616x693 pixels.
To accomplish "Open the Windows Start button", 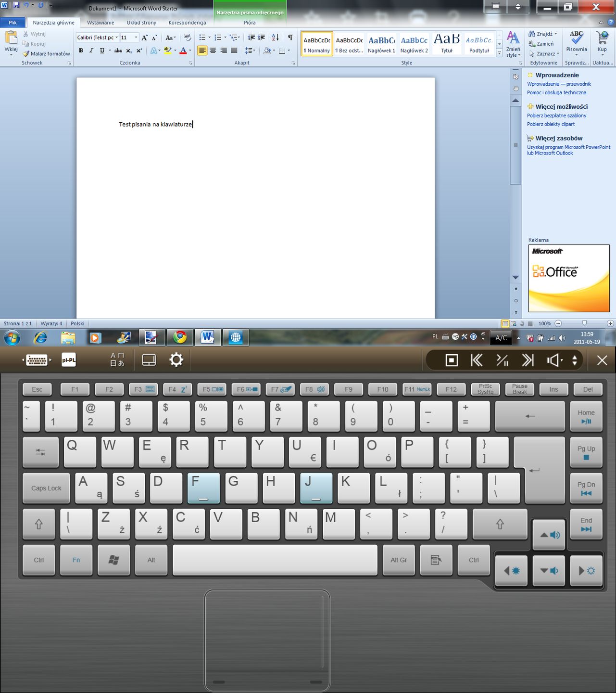I will (12, 338).
